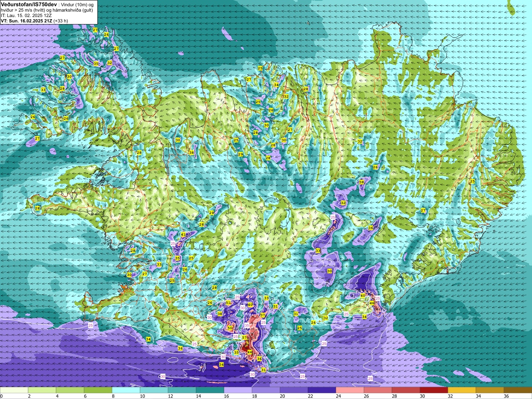The height and width of the screenshot is (399, 532).
Task: Click the '24' label on the legend scale
Action: [x=338, y=396]
